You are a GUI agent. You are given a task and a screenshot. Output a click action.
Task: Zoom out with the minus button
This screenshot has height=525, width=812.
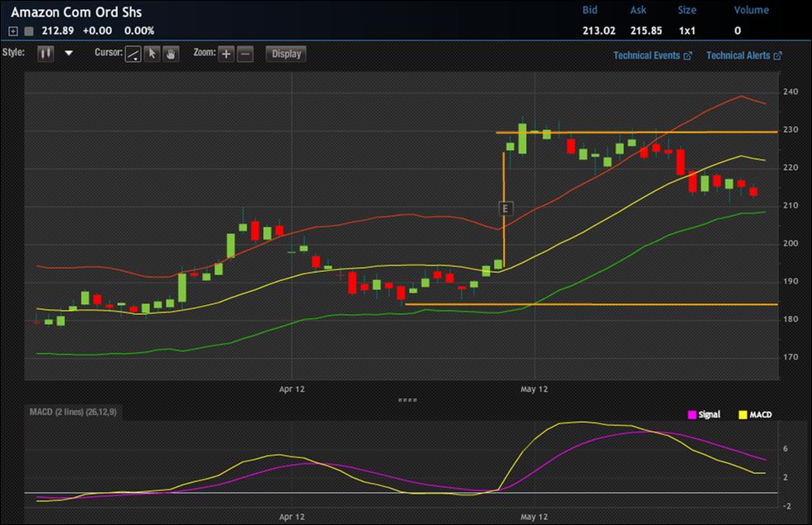click(x=246, y=54)
